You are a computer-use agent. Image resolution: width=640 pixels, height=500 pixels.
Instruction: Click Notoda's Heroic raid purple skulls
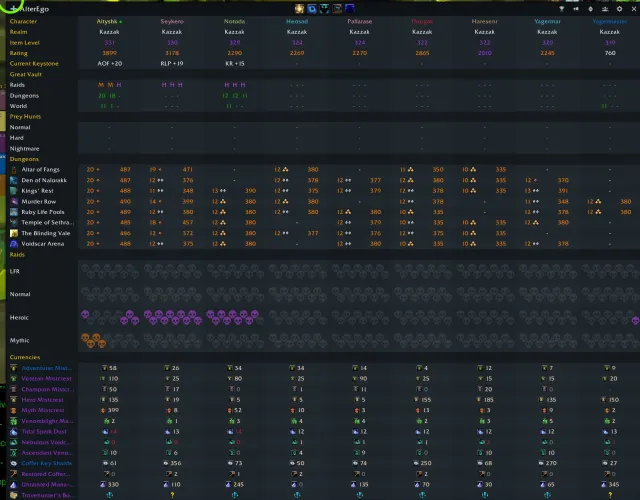point(233,317)
